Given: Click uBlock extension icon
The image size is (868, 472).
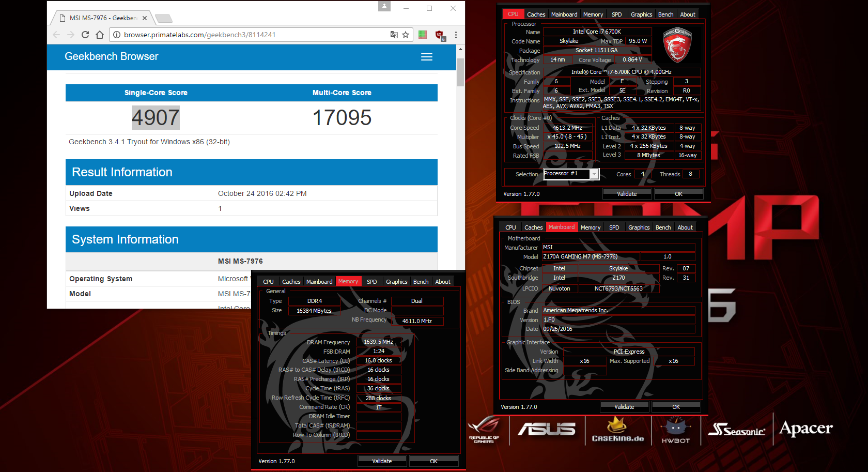Looking at the screenshot, I should [440, 35].
